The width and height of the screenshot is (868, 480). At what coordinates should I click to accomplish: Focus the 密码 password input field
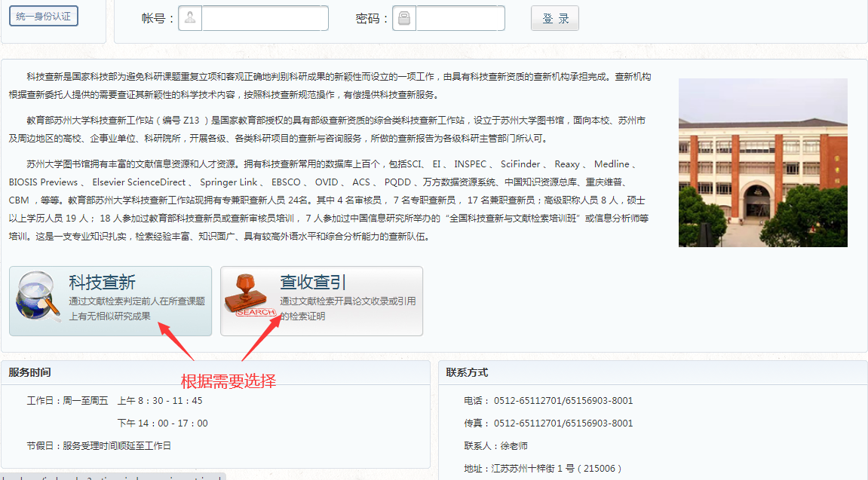click(460, 18)
